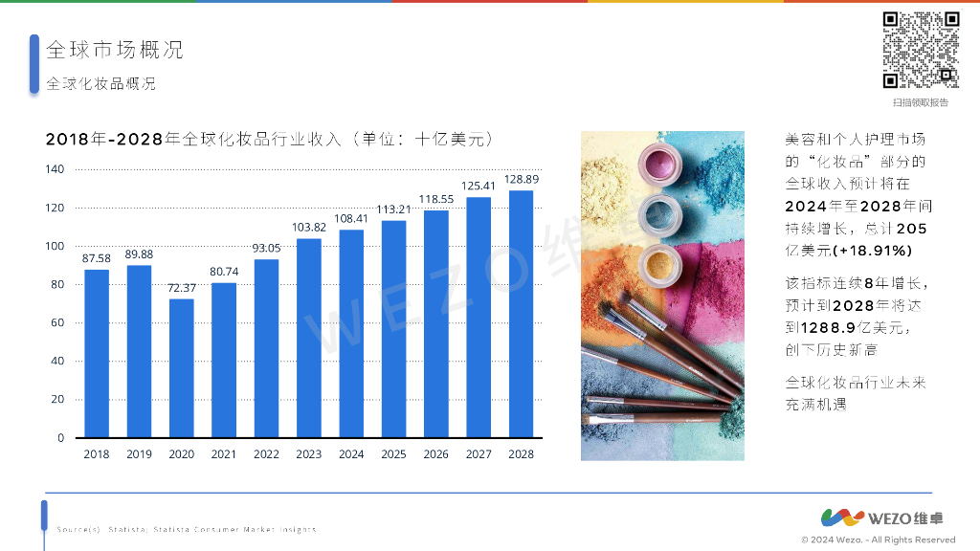
Task: Click the 2018 bar in the chart
Action: [97, 354]
